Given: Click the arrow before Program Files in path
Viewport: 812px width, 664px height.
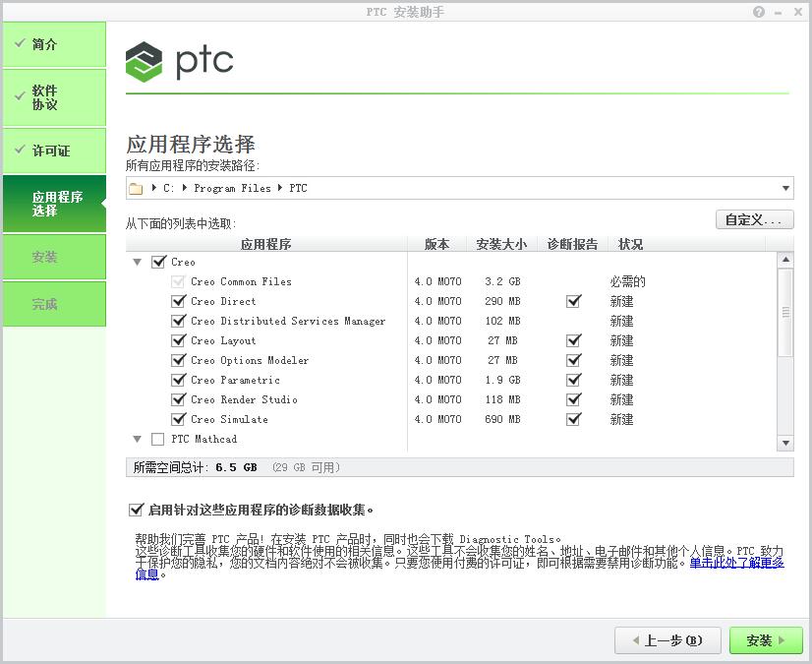Looking at the screenshot, I should coord(185,188).
